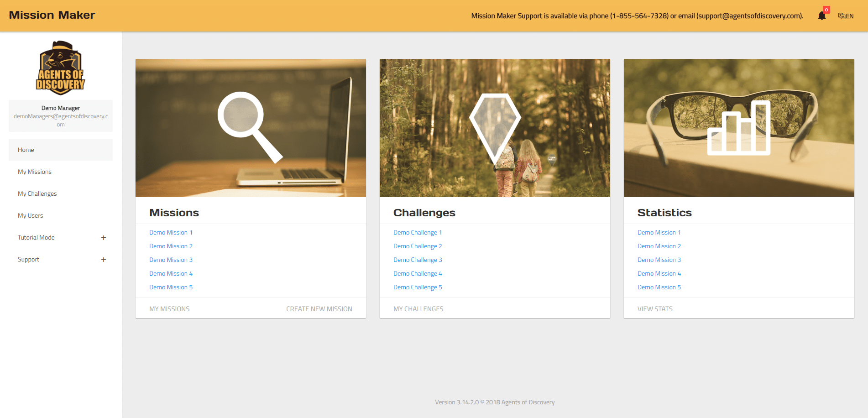Click the gem marker Challenges image

(495, 128)
